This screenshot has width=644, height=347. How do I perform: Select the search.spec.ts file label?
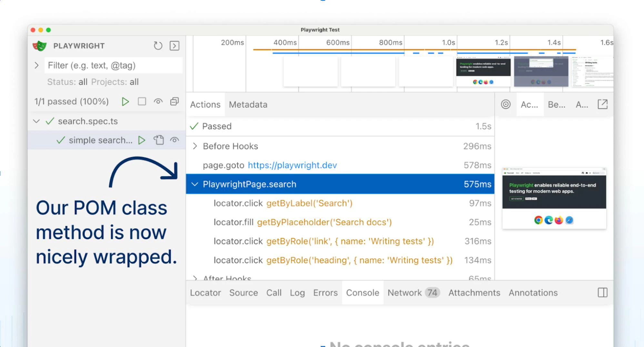(88, 121)
